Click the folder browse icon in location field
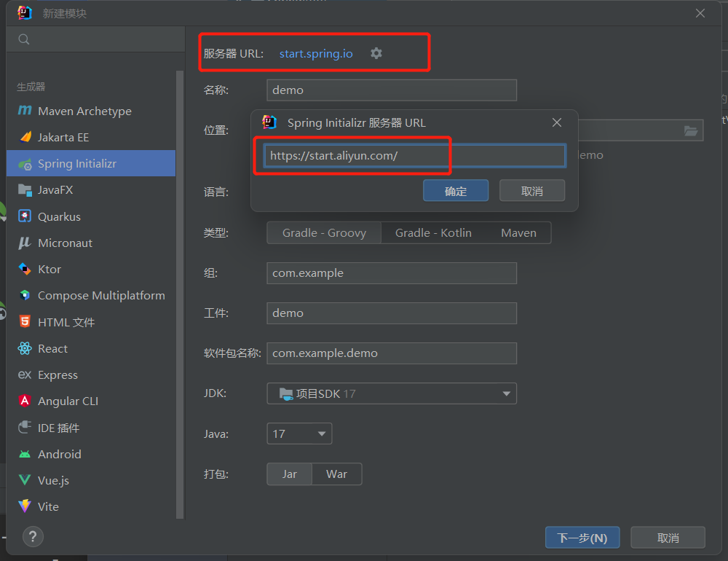 (x=690, y=130)
